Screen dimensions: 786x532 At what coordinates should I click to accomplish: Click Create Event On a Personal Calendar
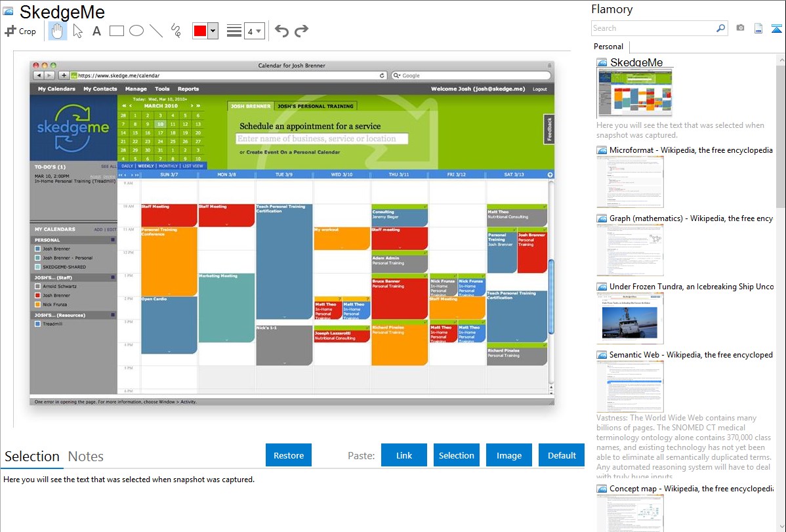coord(293,152)
